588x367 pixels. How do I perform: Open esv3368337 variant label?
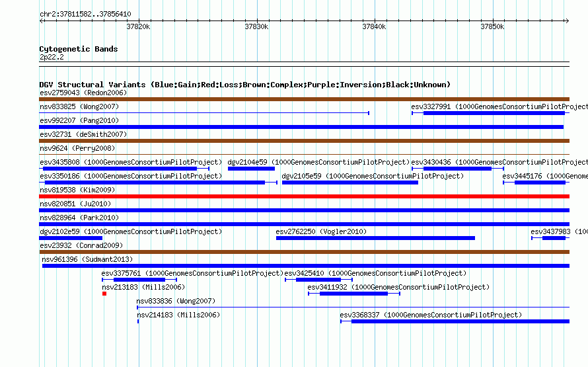pyautogui.click(x=431, y=315)
